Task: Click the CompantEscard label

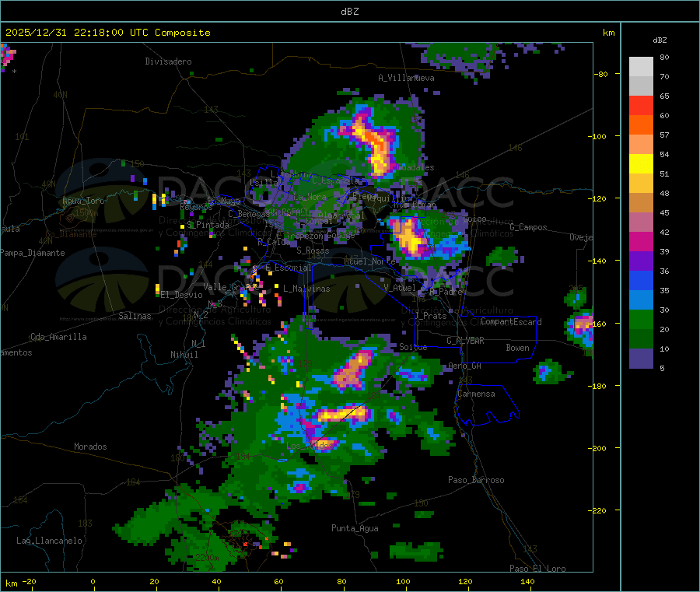Action: click(511, 322)
